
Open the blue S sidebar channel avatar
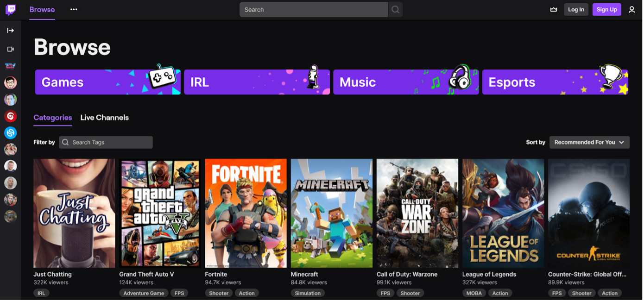[x=10, y=133]
